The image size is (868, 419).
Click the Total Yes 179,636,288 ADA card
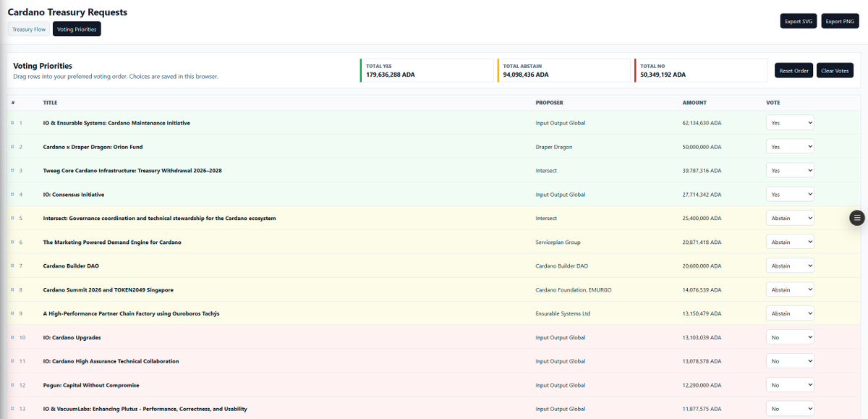click(x=427, y=70)
